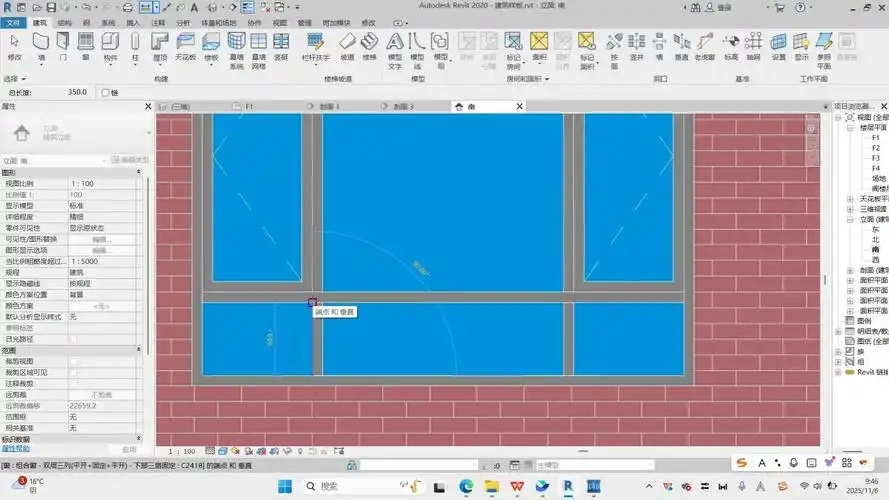Open the 选择 panel dropdown
This screenshot has width=889, height=500.
(x=15, y=79)
